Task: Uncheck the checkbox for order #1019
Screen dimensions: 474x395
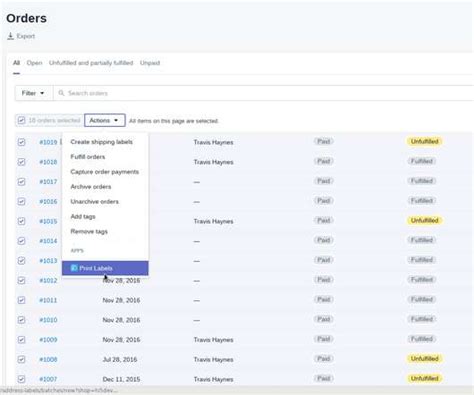Action: click(21, 142)
